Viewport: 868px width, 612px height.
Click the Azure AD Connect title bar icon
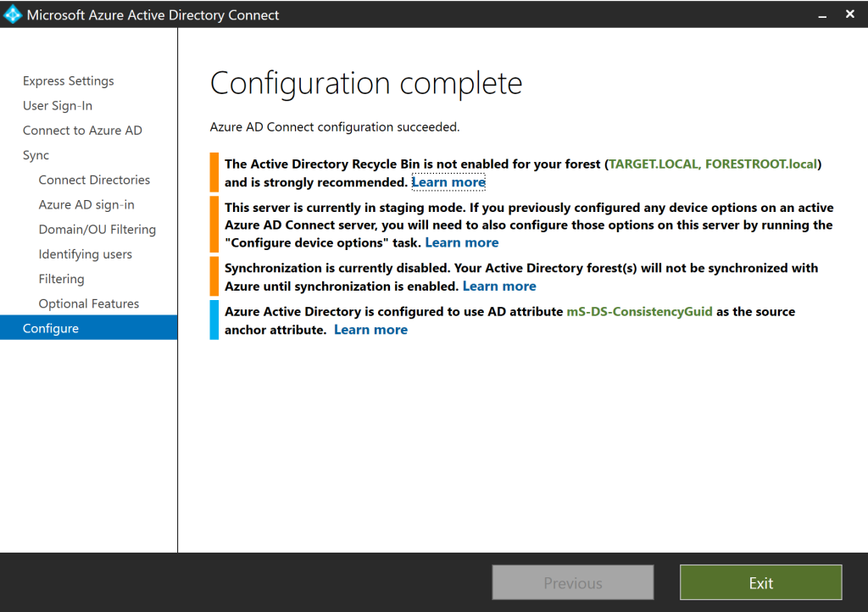point(12,14)
